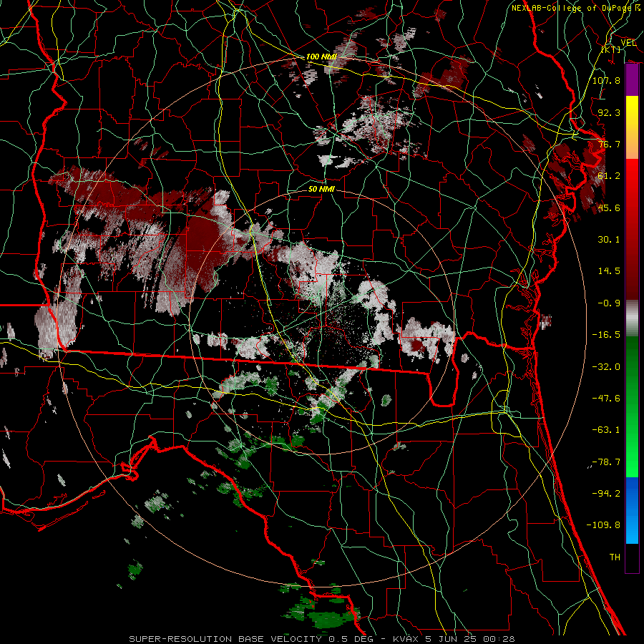Click the 107.8 legend value
Viewport: 644px width, 644px height.
click(x=606, y=80)
